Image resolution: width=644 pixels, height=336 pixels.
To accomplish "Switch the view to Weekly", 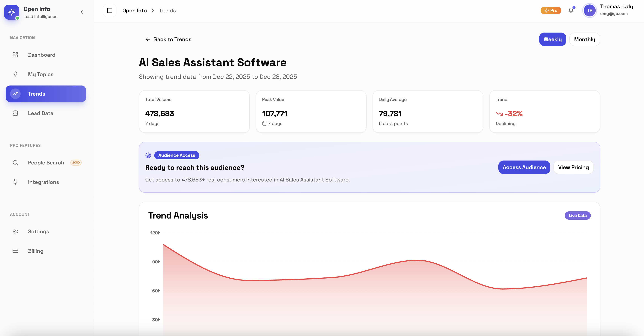I will 552,39.
